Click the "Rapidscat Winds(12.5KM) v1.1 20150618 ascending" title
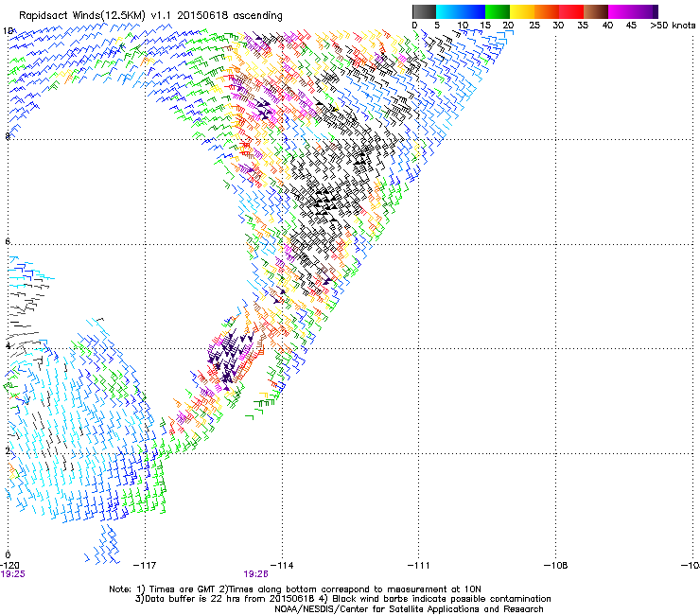This screenshot has height=615, width=700. pyautogui.click(x=150, y=16)
